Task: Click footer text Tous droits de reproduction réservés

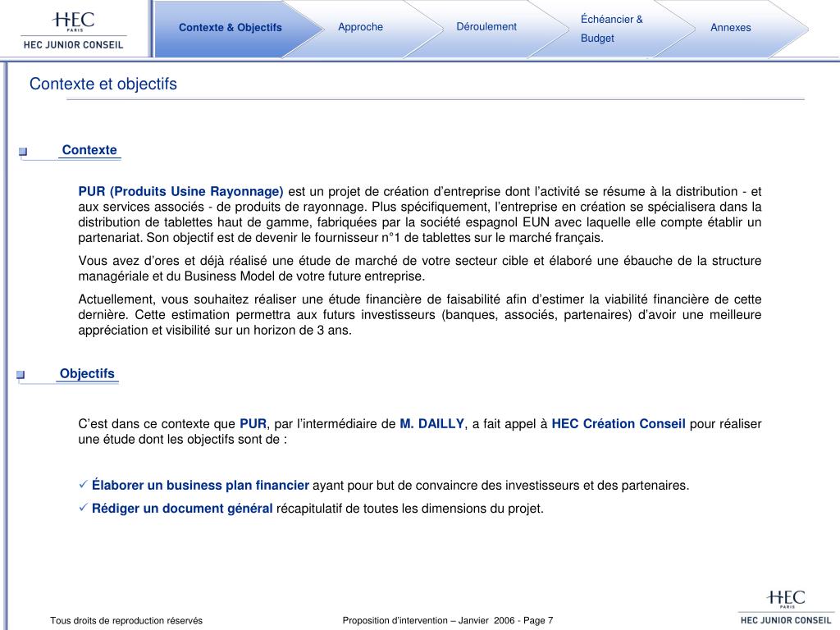Action: (x=126, y=620)
